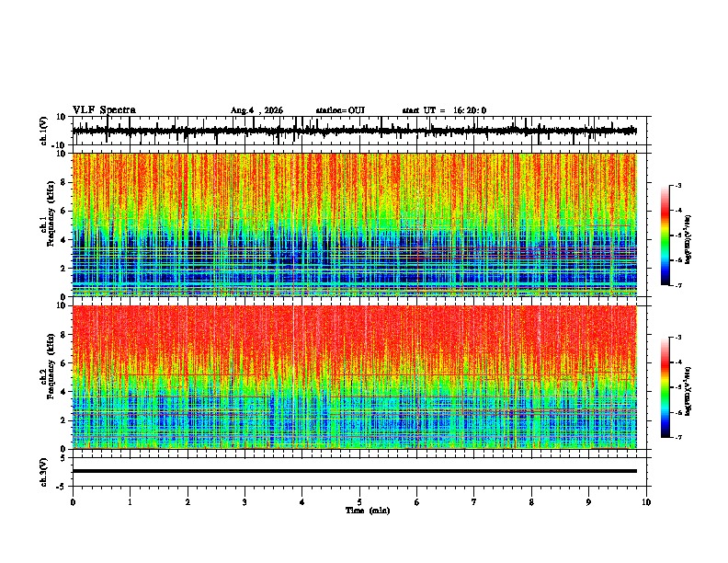Click the time axis tick label '8'
Screen dimensions: 728x563
point(531,502)
